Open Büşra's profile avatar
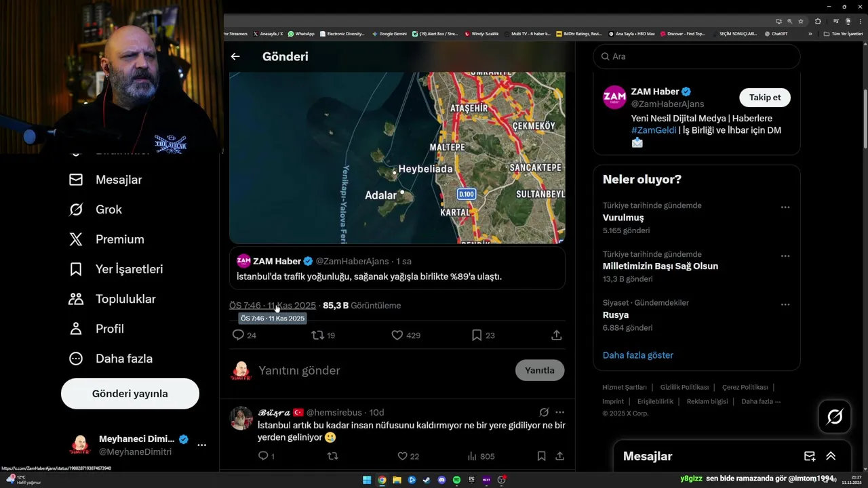Viewport: 868px width, 488px height. pyautogui.click(x=241, y=418)
